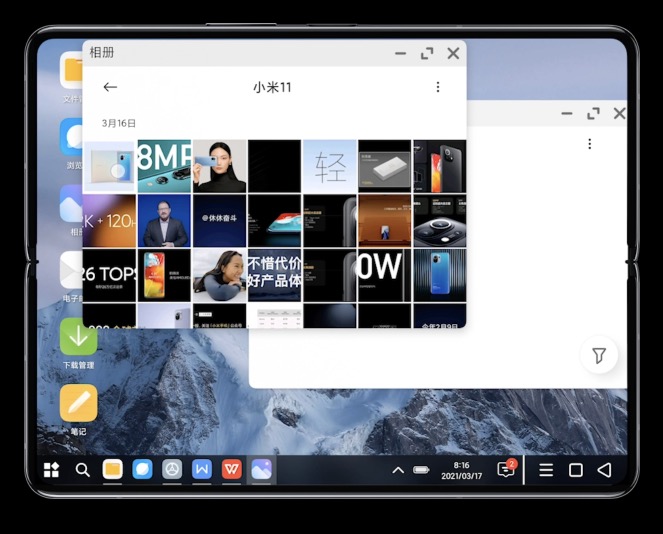Open the yellow file manager in taskbar
The image size is (663, 534).
(112, 469)
